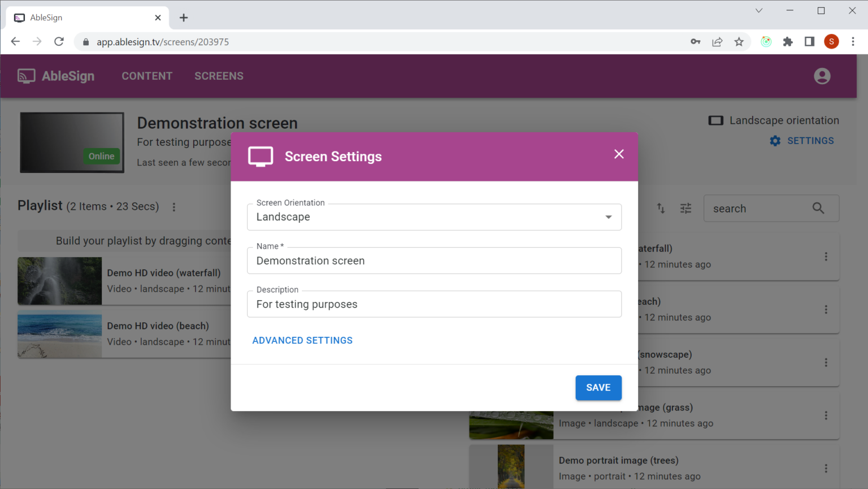Image resolution: width=868 pixels, height=489 pixels.
Task: Open the Screen Orientation dropdown
Action: (x=608, y=217)
